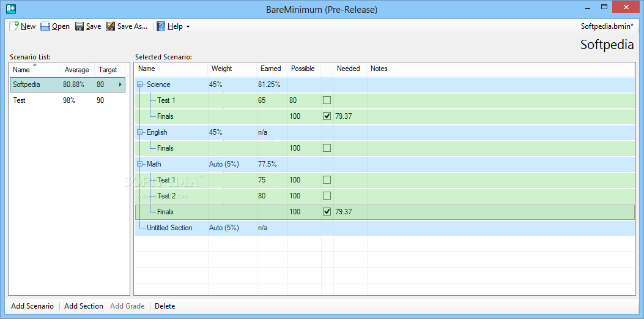Click Math earned 77.5% cell
This screenshot has width=644, height=319.
coord(267,163)
